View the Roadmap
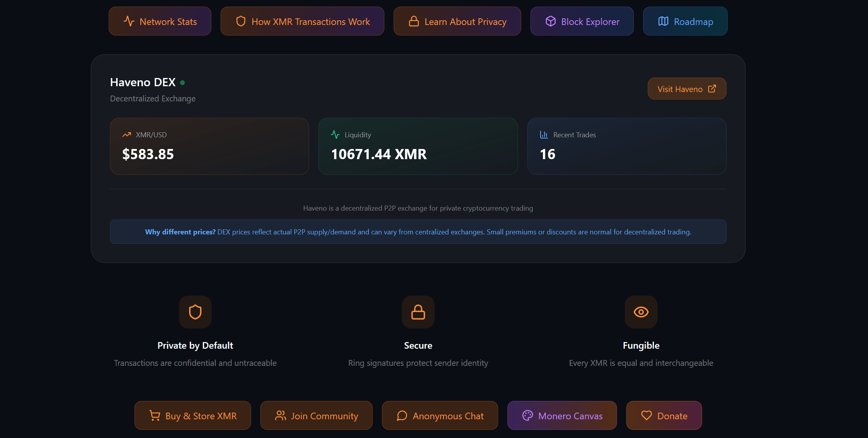868x438 pixels. [685, 21]
